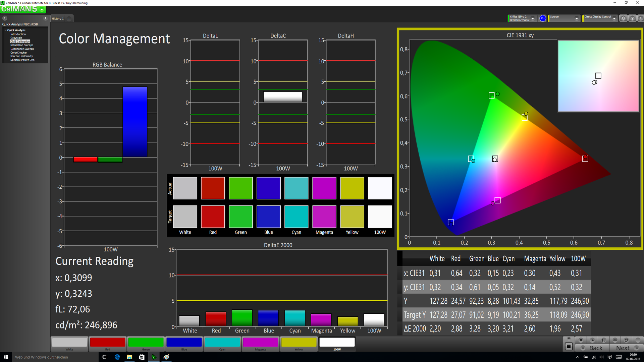Open Microsoft Edge from the taskbar

pos(117,357)
